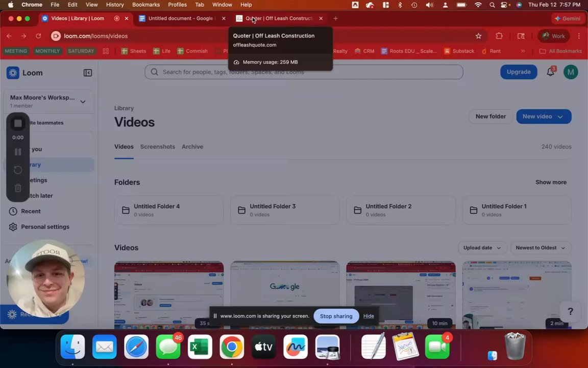Viewport: 588px width, 368px height.
Task: Open the tab groups grid icon in bookmarks bar
Action: click(106, 51)
